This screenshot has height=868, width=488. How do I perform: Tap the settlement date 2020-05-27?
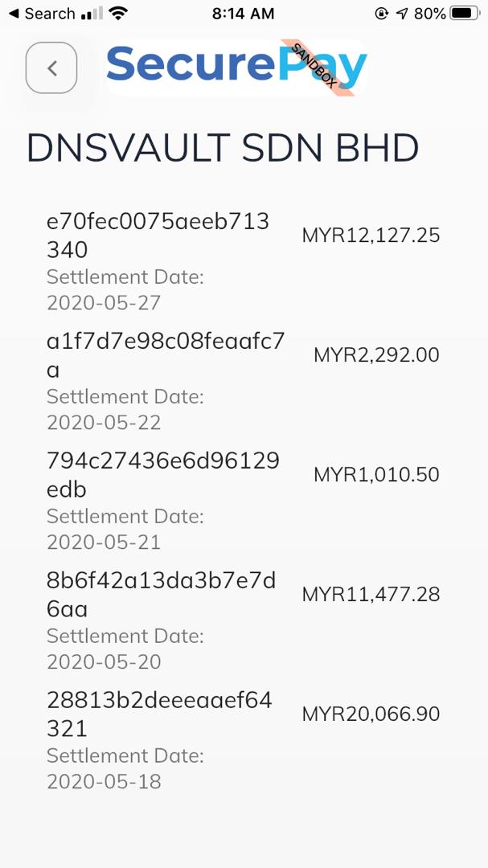pyautogui.click(x=103, y=304)
